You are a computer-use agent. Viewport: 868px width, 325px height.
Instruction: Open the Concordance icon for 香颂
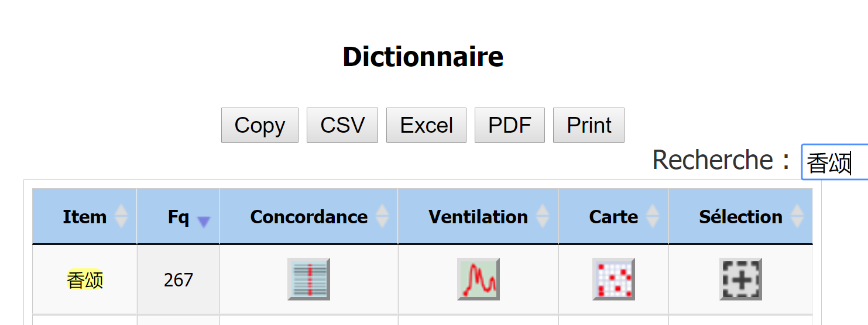click(308, 279)
